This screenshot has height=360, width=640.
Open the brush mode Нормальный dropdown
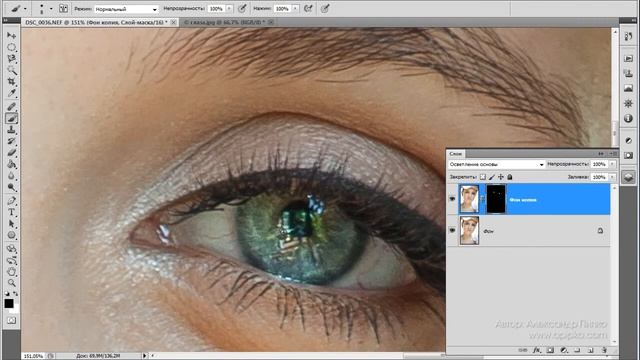126,9
